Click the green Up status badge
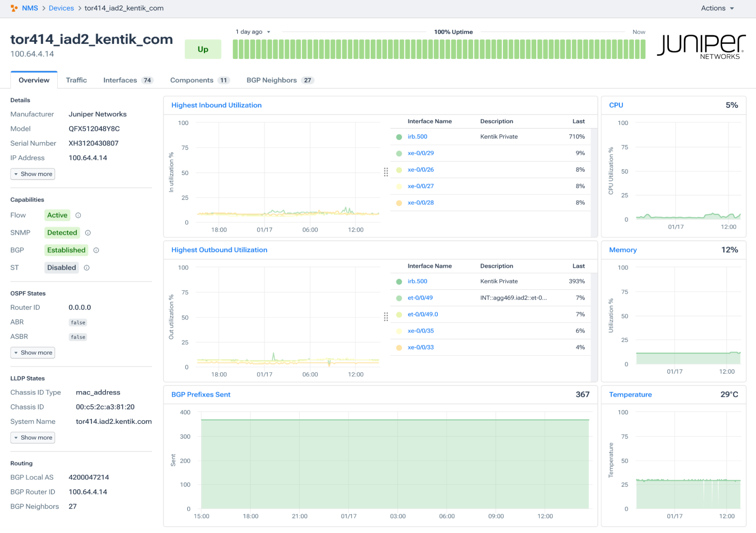 point(203,49)
